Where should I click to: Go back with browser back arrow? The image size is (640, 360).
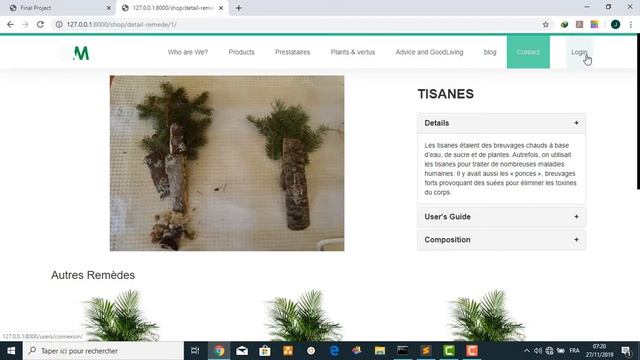[10, 24]
